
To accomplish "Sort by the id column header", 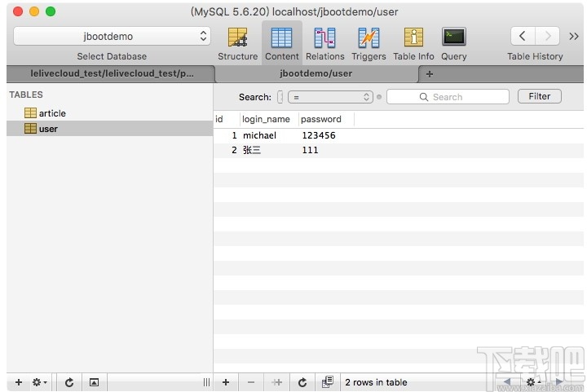I will tap(227, 119).
